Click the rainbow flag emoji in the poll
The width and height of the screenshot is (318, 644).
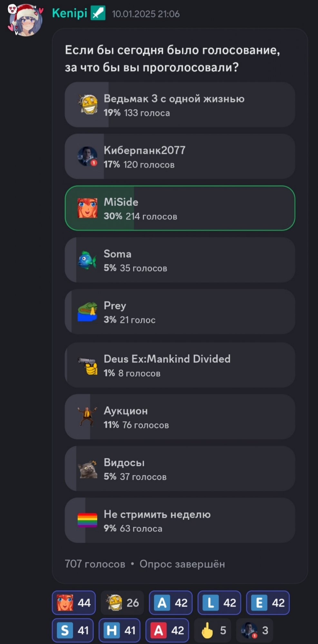click(87, 520)
